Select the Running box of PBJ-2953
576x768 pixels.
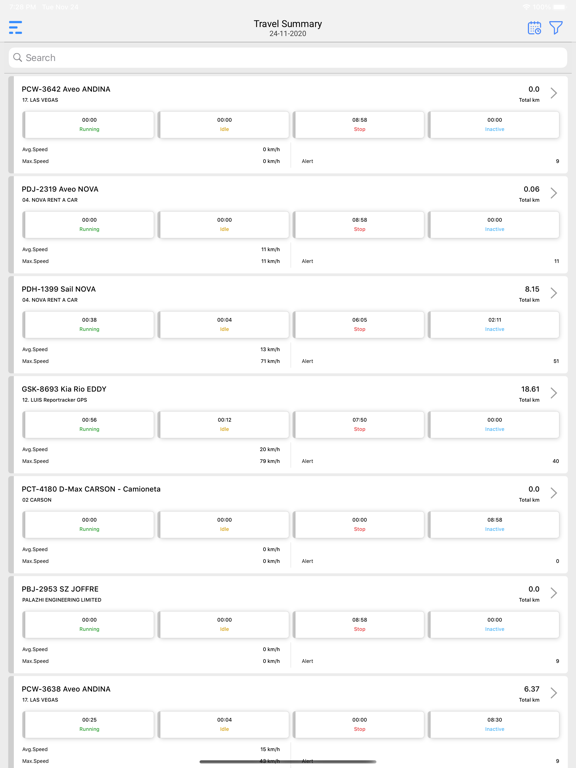89,624
